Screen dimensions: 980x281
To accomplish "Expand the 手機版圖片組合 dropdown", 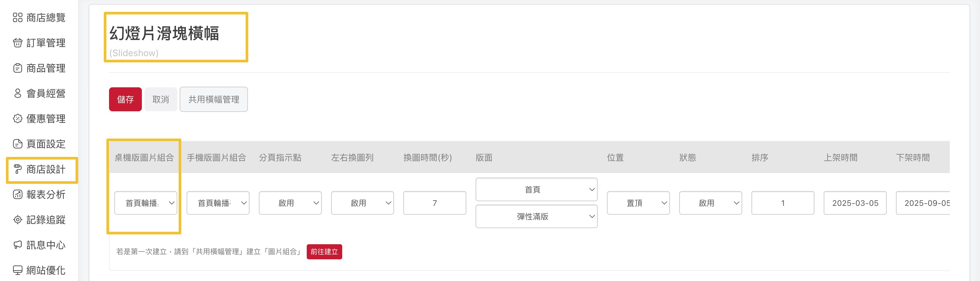I will click(x=218, y=203).
